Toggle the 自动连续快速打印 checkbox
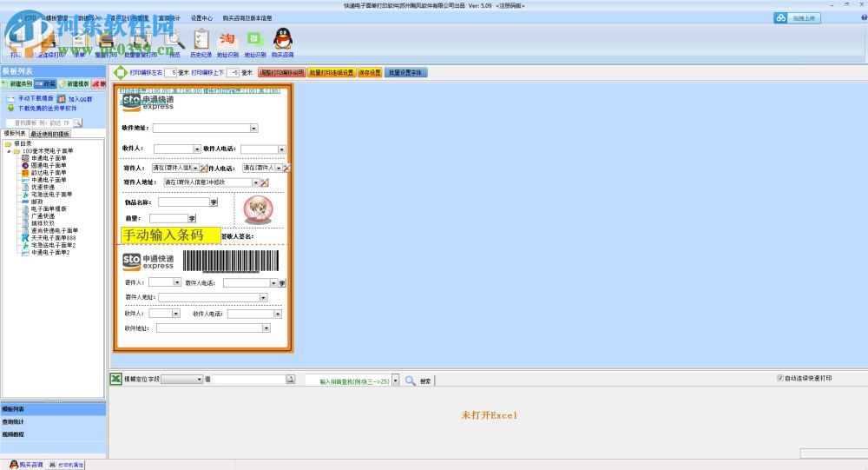This screenshot has width=868, height=470. point(780,378)
